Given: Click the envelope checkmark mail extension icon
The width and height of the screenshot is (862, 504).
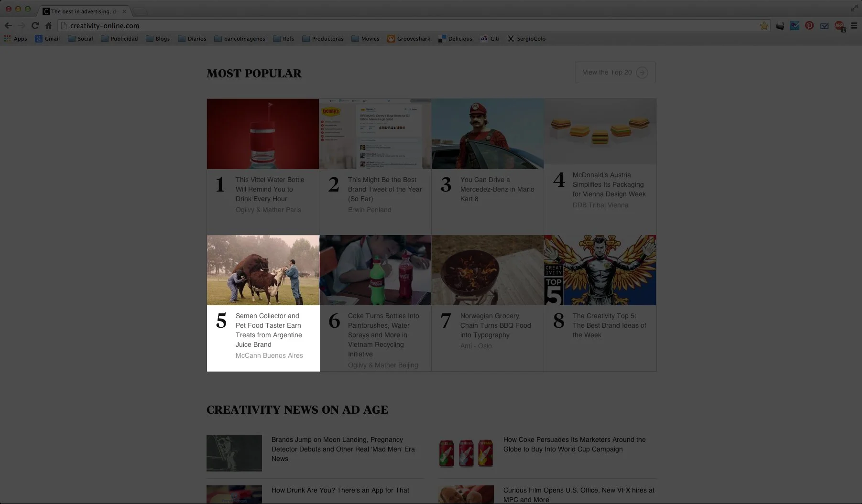Looking at the screenshot, I should [824, 26].
